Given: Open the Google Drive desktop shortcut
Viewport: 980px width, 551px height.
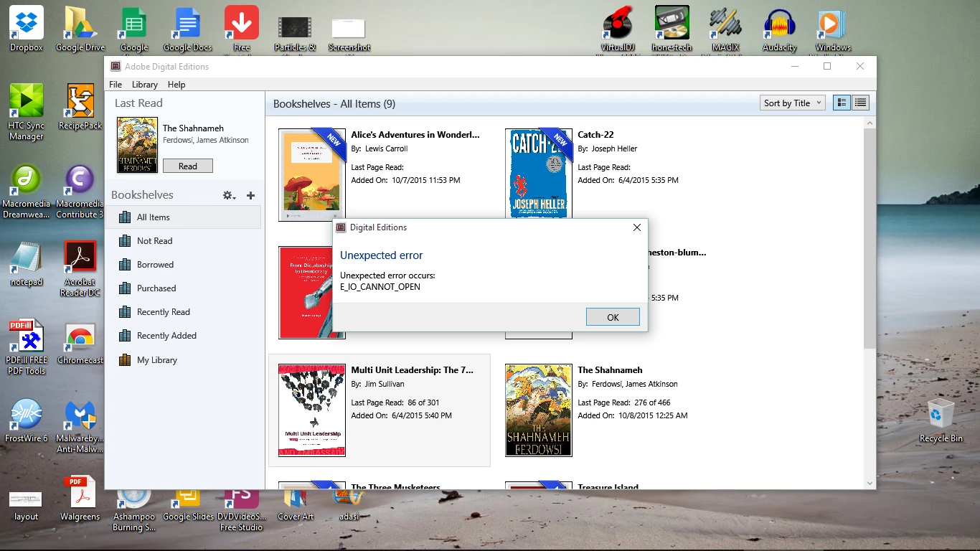Looking at the screenshot, I should pos(80,29).
